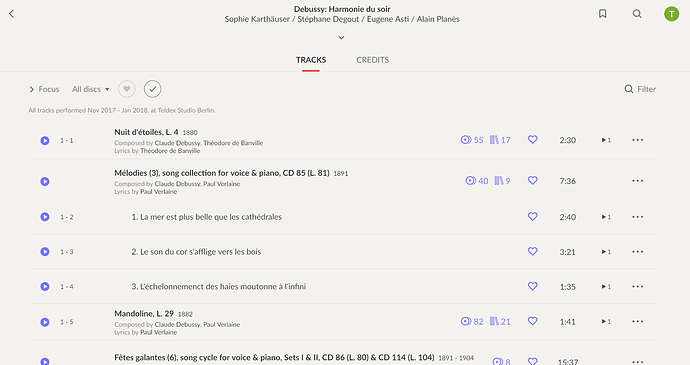Bookmark this Debussy album
Viewport: 690px width, 365px height.
(602, 14)
